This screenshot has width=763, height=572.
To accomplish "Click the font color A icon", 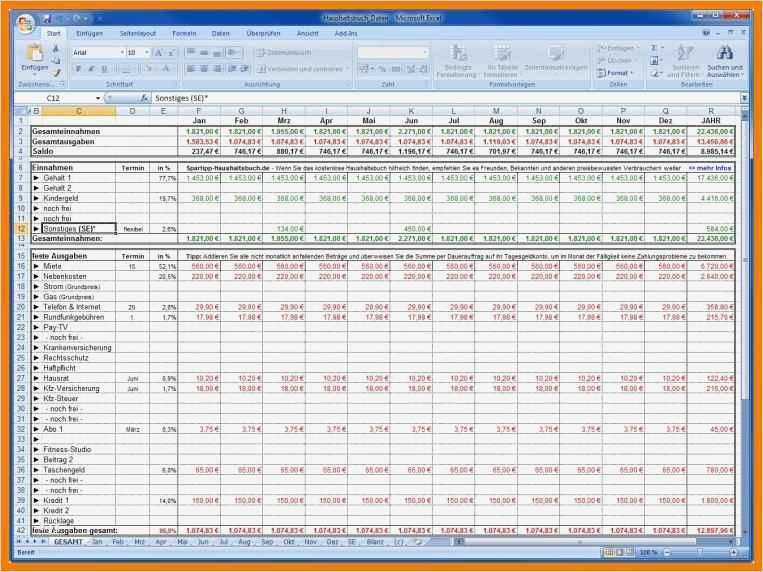I will pos(165,69).
